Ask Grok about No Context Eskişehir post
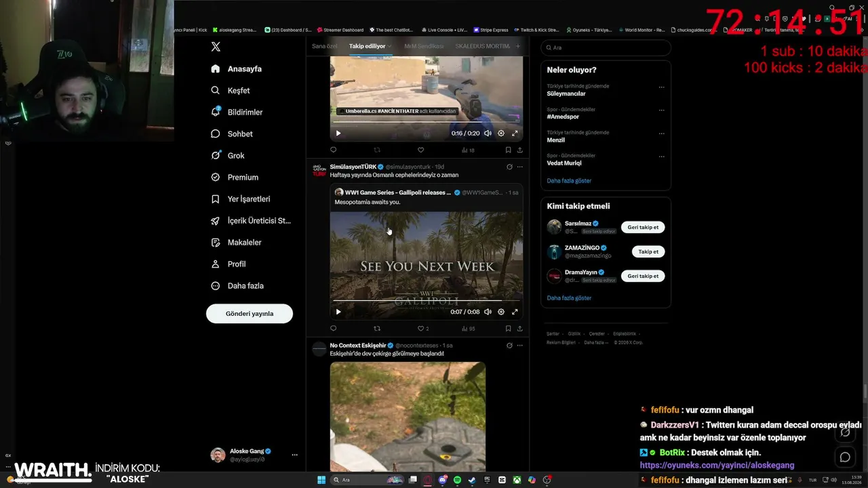This screenshot has height=488, width=868. click(509, 346)
